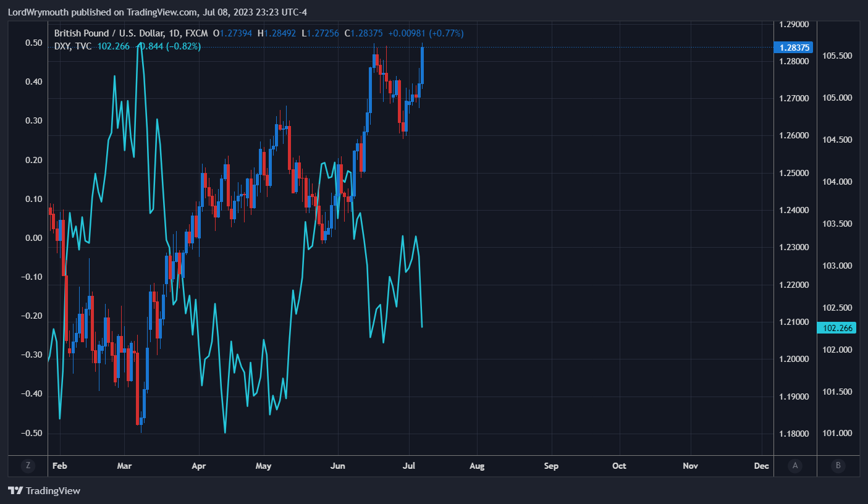Click the 1.29000 price scale value
868x504 pixels.
point(794,24)
